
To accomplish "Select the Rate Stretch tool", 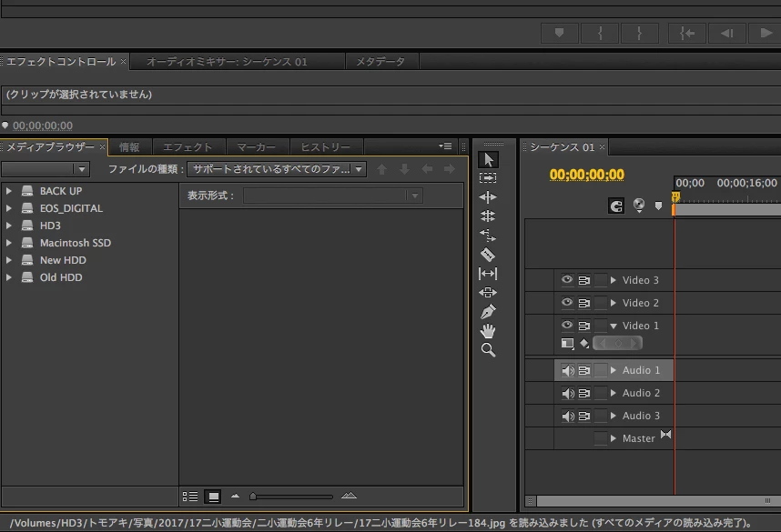I will tap(488, 235).
